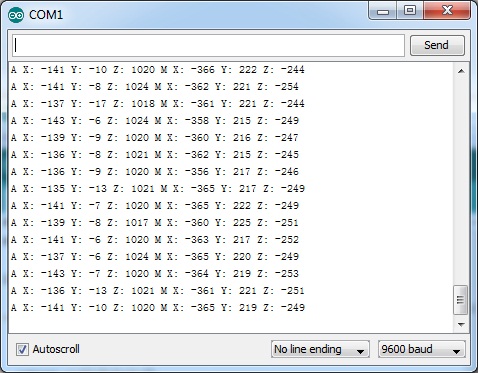478x373 pixels.
Task: Click the output line ending with Z: -247
Action: coord(155,138)
